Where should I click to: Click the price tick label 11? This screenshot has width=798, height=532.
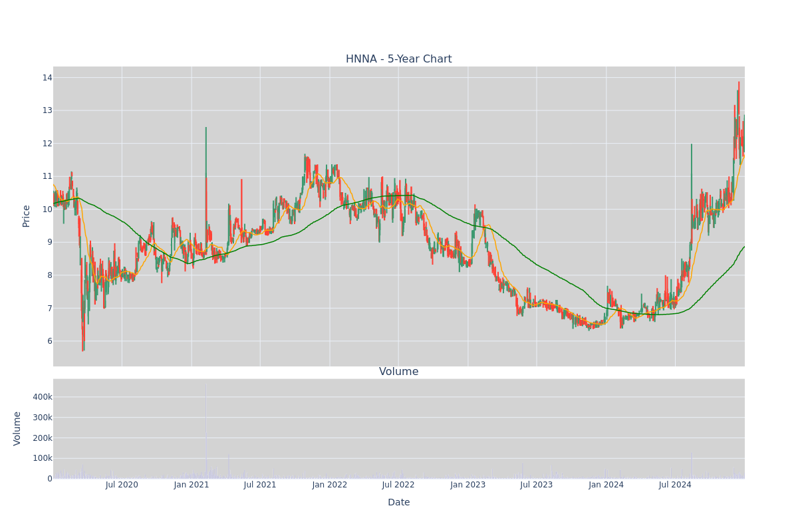(x=47, y=176)
